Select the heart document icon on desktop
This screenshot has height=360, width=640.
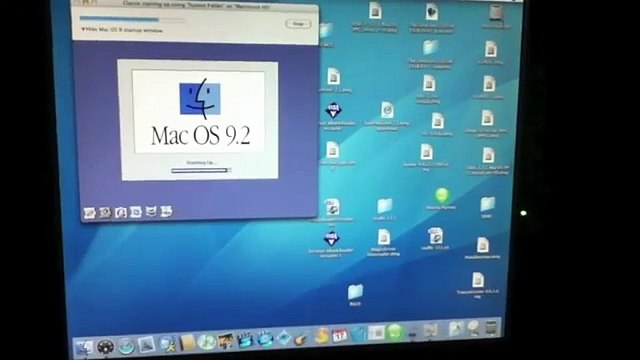coord(431,12)
